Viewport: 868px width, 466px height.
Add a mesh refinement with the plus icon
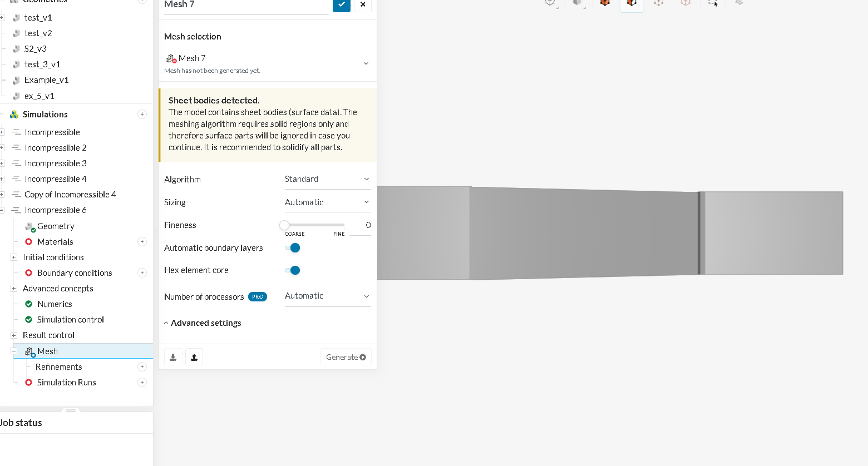pos(142,366)
